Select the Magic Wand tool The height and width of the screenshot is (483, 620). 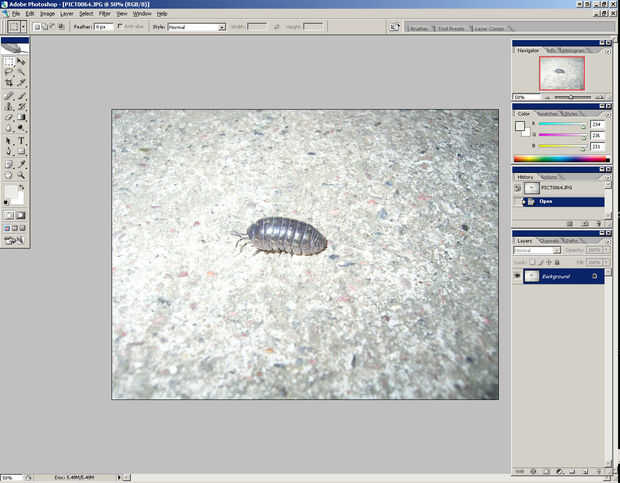click(x=21, y=72)
